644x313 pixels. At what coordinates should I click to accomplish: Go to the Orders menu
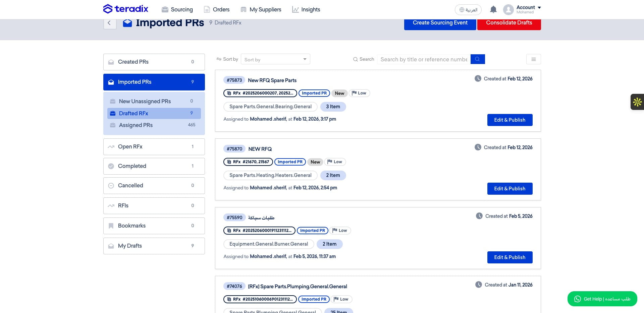click(x=217, y=10)
